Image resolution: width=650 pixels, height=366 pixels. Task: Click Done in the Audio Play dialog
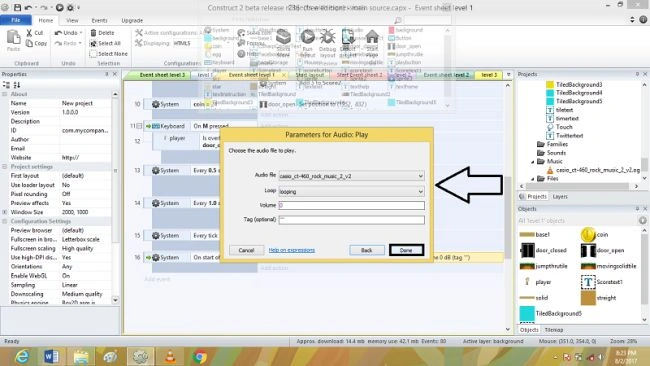coord(406,250)
